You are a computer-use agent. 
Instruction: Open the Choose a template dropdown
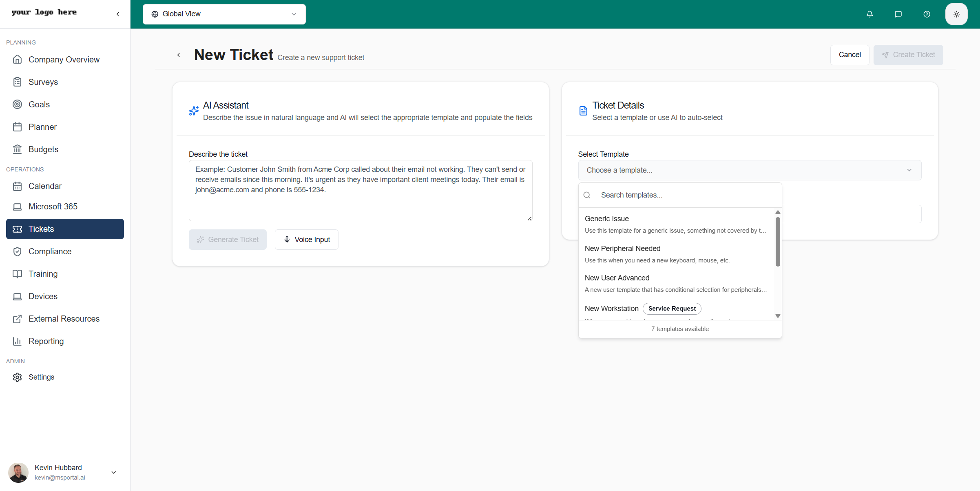749,170
